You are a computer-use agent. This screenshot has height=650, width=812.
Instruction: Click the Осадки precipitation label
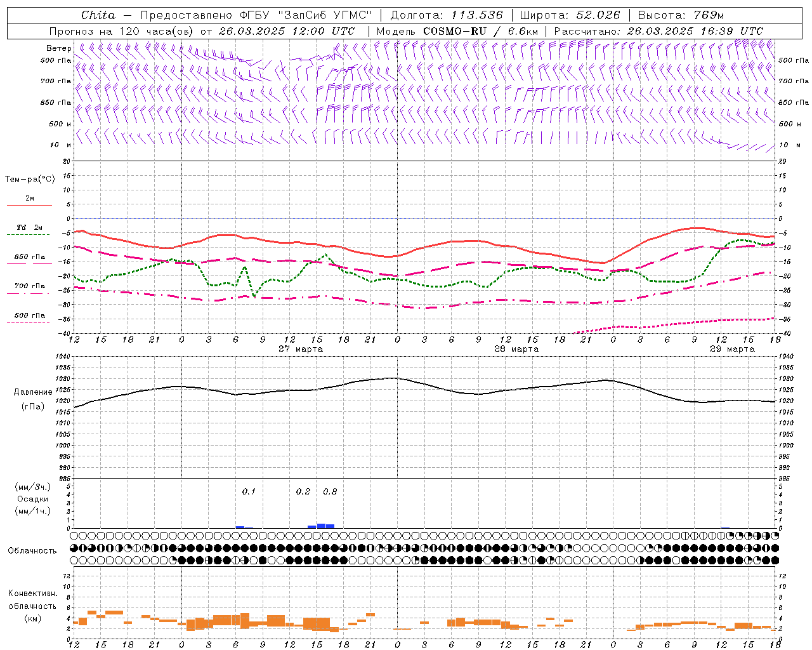click(33, 499)
